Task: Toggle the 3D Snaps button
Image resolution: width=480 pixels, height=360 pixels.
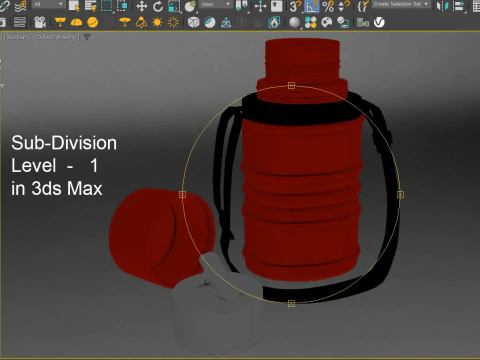Action: tap(295, 6)
